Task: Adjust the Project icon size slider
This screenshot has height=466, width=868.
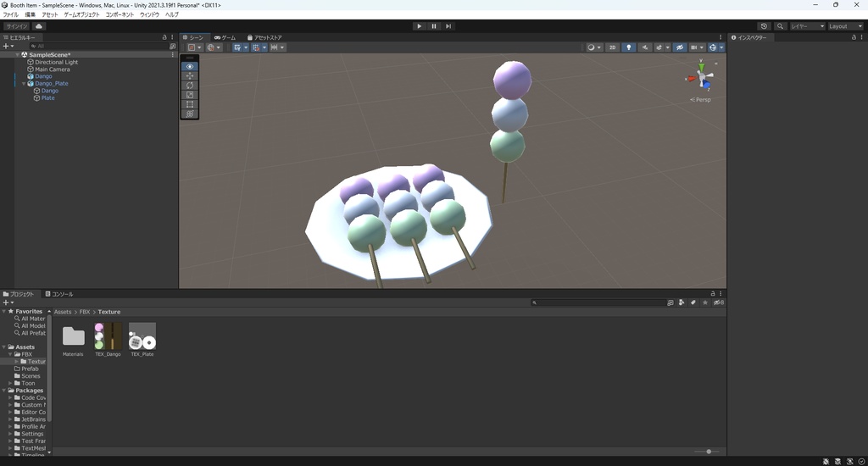Action: click(708, 452)
